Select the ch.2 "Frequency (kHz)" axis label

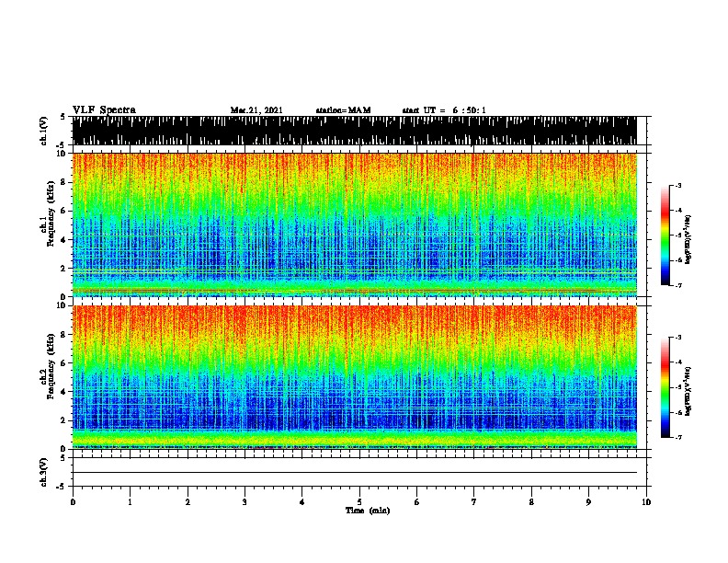(51, 366)
